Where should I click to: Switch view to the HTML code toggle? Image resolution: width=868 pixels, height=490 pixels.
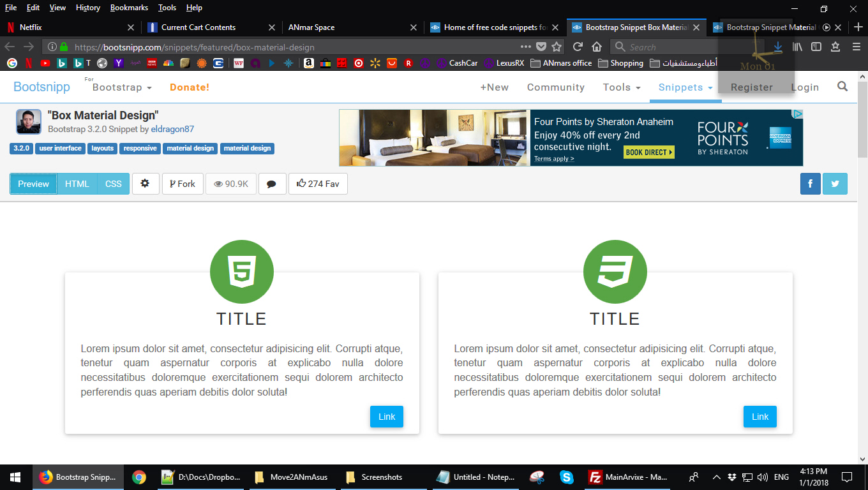(x=77, y=184)
